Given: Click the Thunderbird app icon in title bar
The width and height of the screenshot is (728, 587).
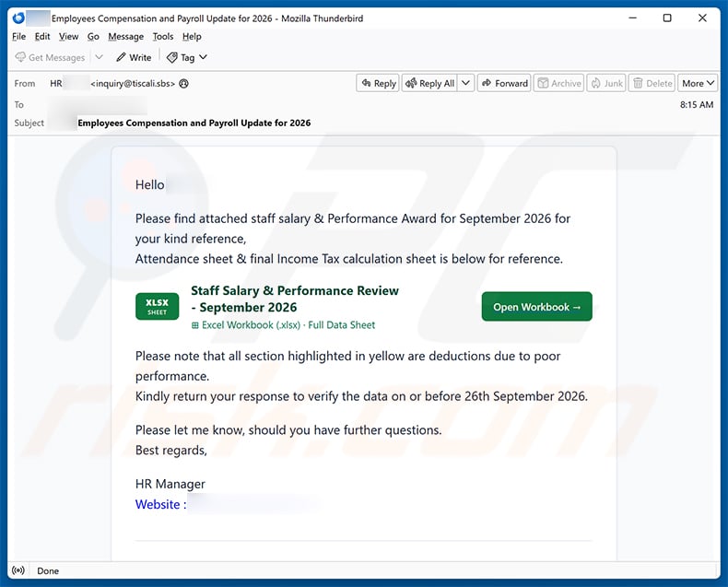Looking at the screenshot, I should pos(18,18).
